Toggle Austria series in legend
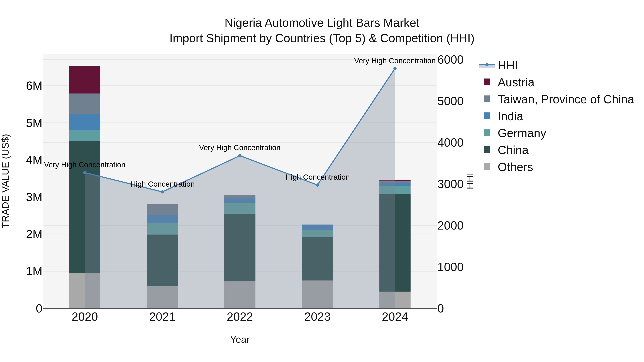 [x=509, y=82]
